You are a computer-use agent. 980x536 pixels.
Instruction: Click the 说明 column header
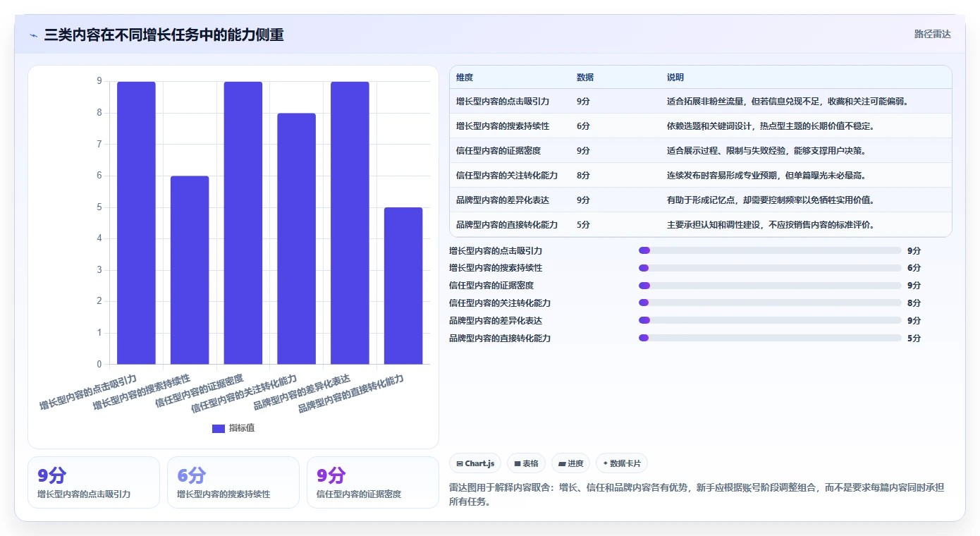pyautogui.click(x=675, y=77)
